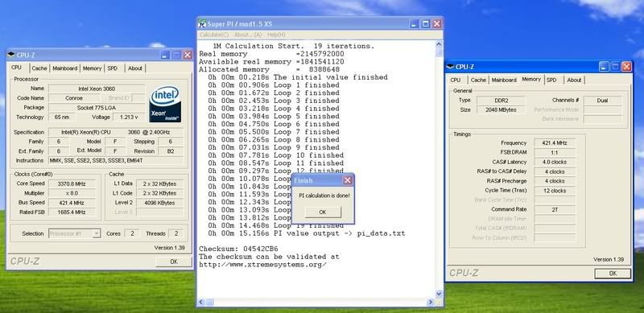This screenshot has width=644, height=313.
Task: Click the Code Name field Conroe
Action: point(74,98)
